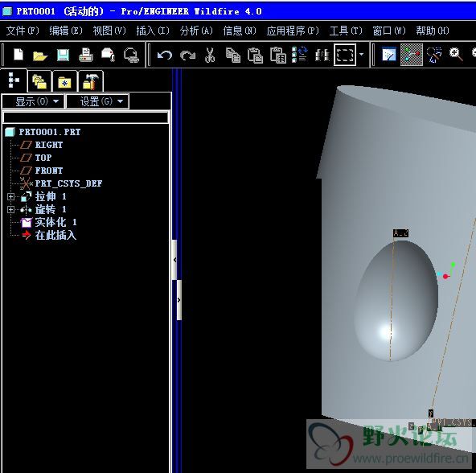Select the RIGHT datum plane

(x=48, y=145)
